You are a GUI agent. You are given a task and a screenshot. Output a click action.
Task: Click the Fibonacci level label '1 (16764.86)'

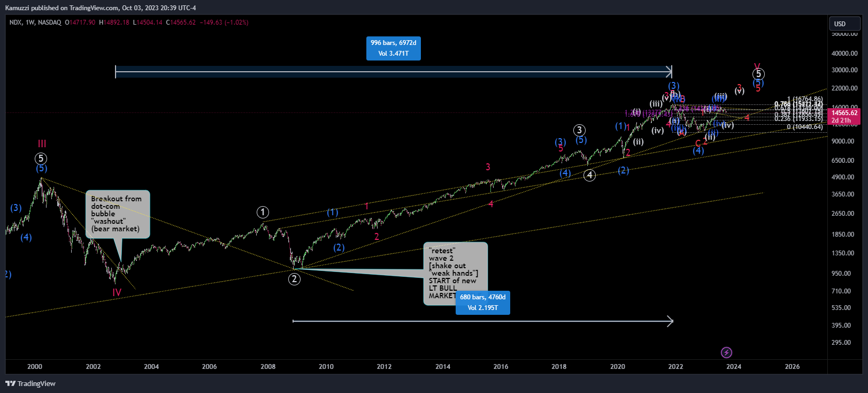click(x=805, y=99)
